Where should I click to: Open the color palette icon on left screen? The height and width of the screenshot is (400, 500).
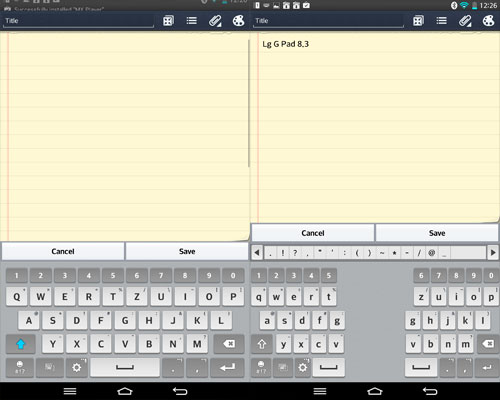[238, 21]
